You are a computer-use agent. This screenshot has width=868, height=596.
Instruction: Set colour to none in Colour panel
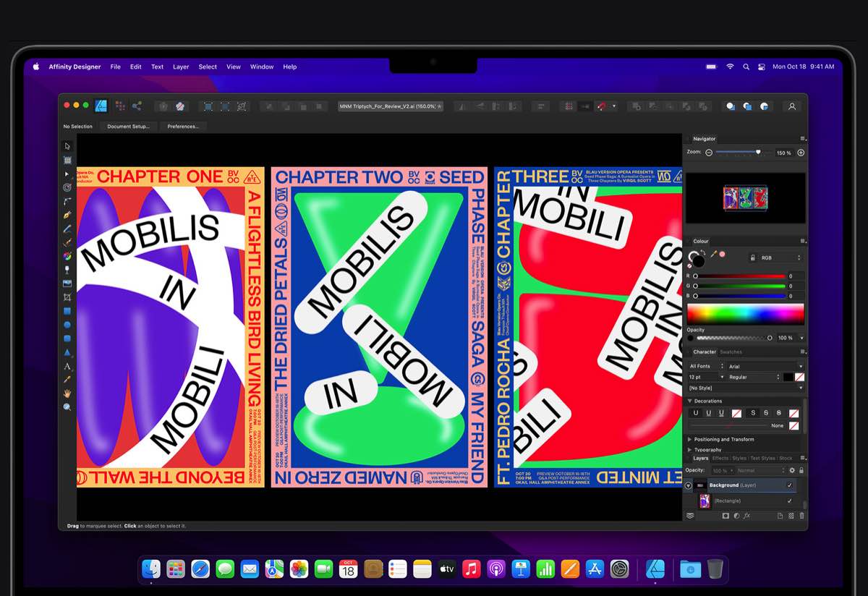click(x=690, y=265)
